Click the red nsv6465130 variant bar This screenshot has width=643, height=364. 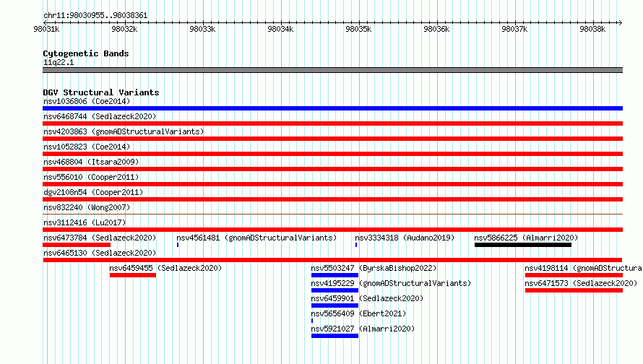tap(332, 260)
